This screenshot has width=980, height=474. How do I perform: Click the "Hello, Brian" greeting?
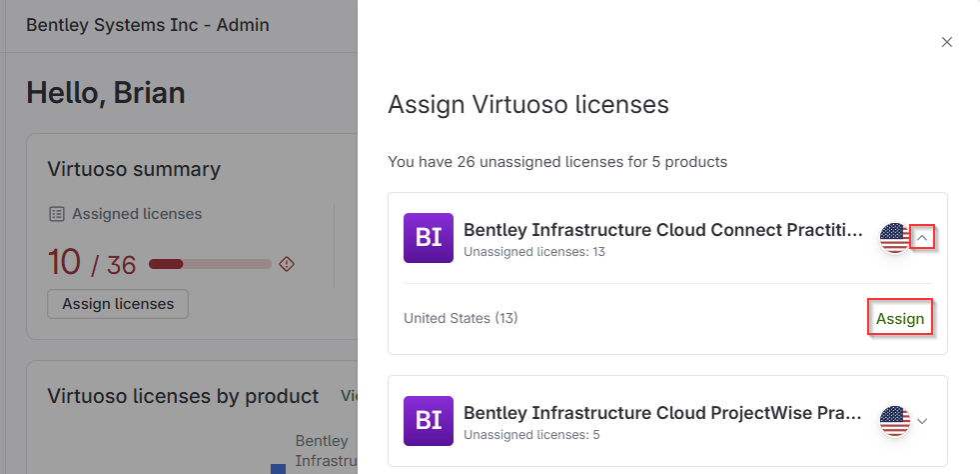click(106, 93)
